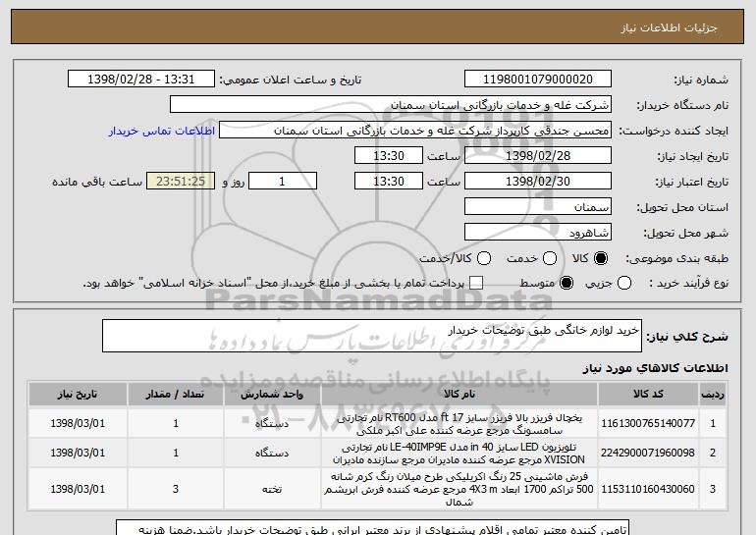
Task: Click the need date in refrigerator row
Action: pyautogui.click(x=78, y=423)
